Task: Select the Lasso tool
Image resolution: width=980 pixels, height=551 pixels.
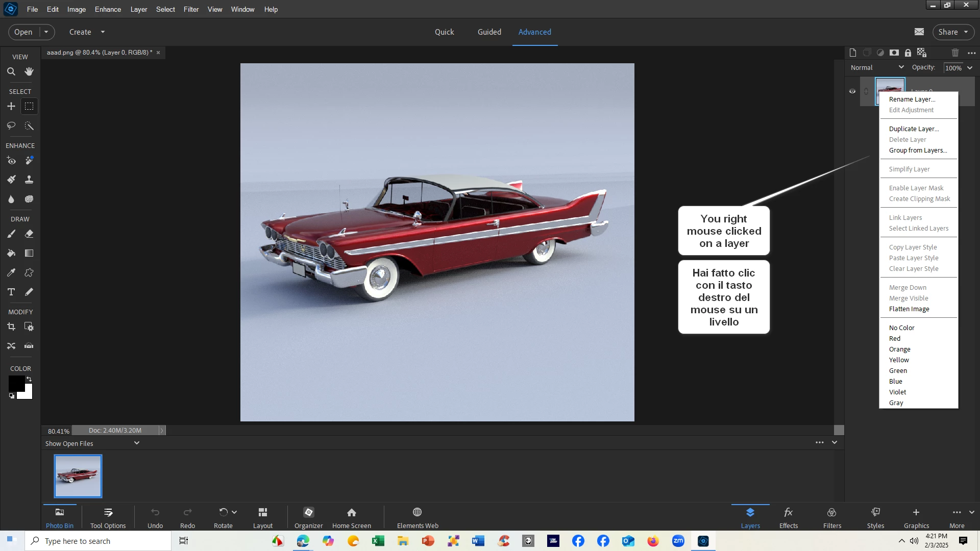Action: point(11,126)
